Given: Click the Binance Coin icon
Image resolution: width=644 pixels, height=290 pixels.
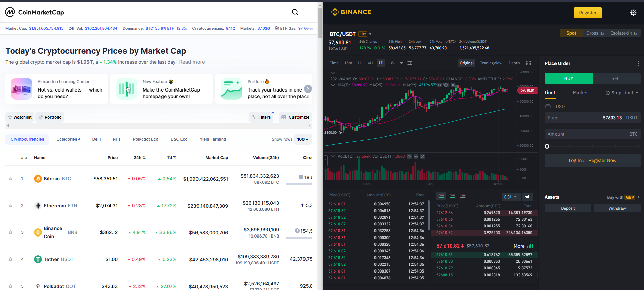Looking at the screenshot, I should click(38, 232).
